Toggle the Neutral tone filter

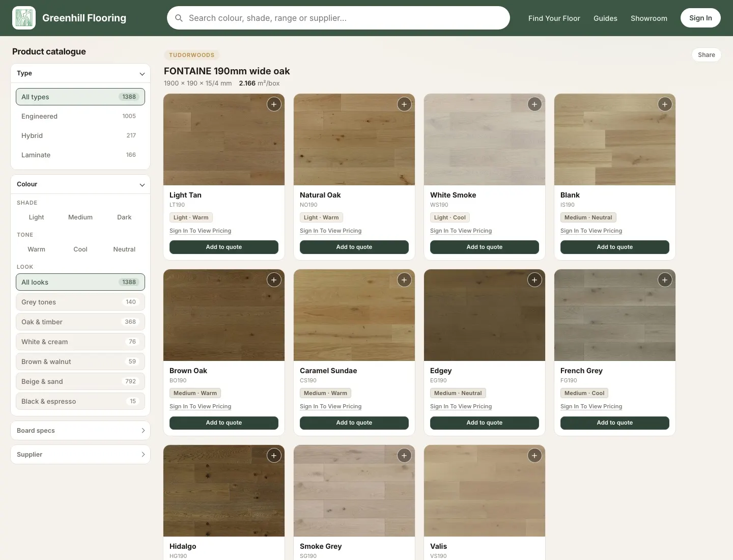(x=124, y=249)
